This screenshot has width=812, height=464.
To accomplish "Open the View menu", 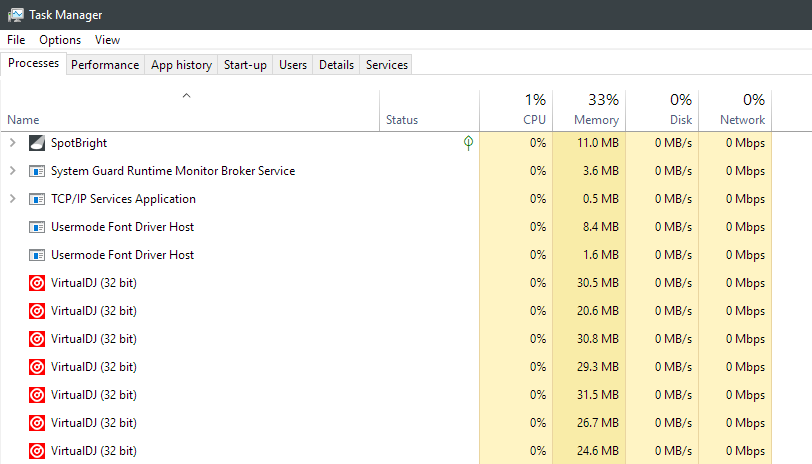I will 107,40.
